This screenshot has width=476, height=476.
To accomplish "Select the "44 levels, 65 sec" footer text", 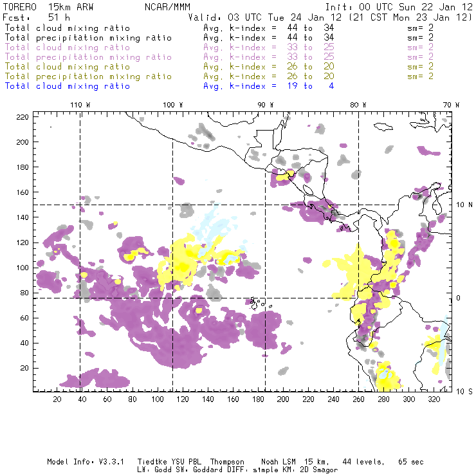I will [383, 462].
